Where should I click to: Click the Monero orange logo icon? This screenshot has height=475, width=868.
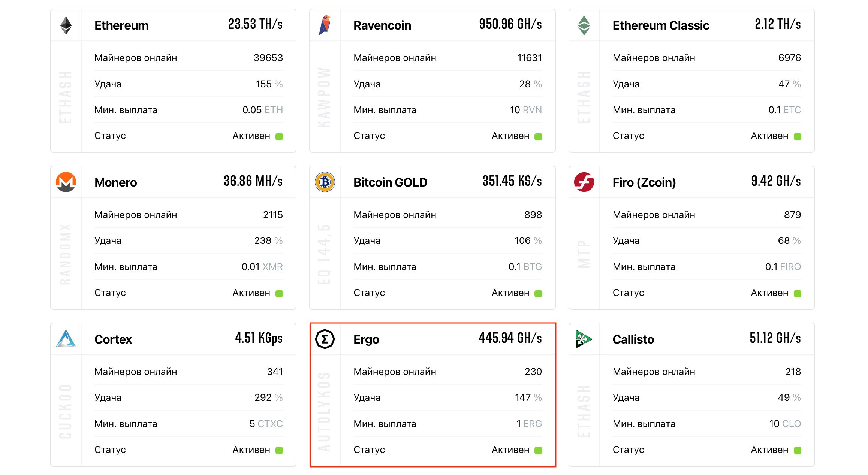point(66,182)
